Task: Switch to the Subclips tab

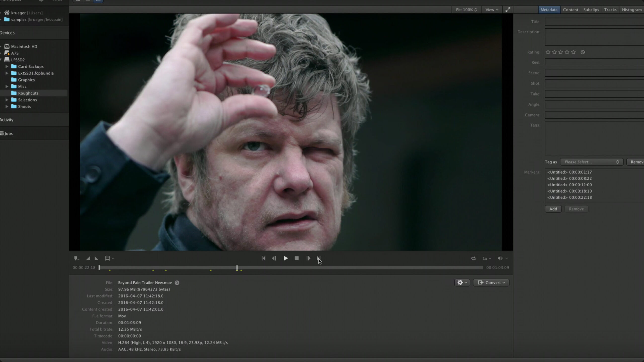Action: click(591, 10)
